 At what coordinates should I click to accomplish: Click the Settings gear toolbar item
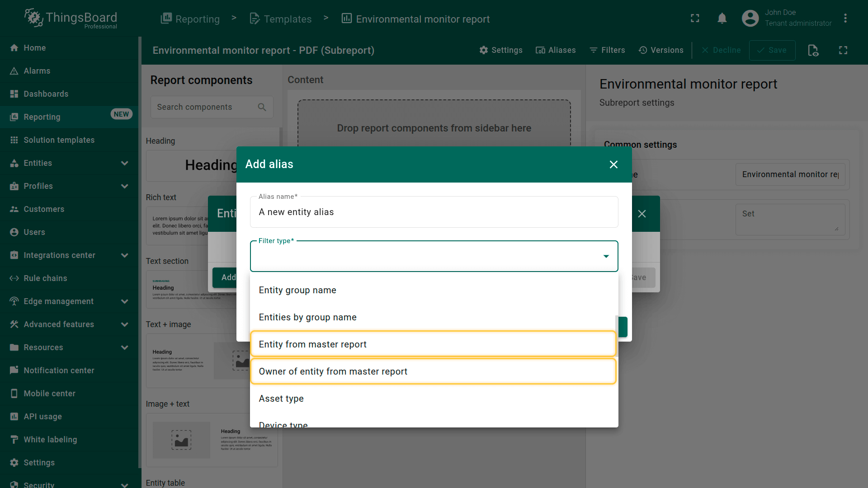tap(501, 50)
